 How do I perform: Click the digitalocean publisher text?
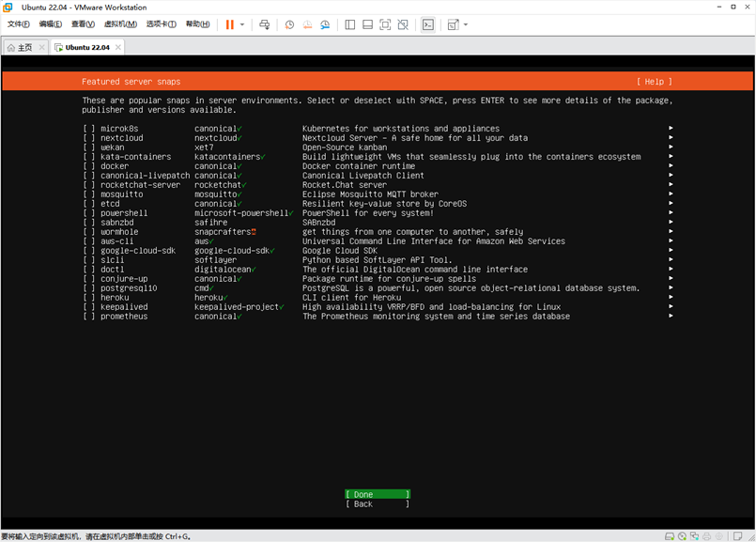(223, 270)
